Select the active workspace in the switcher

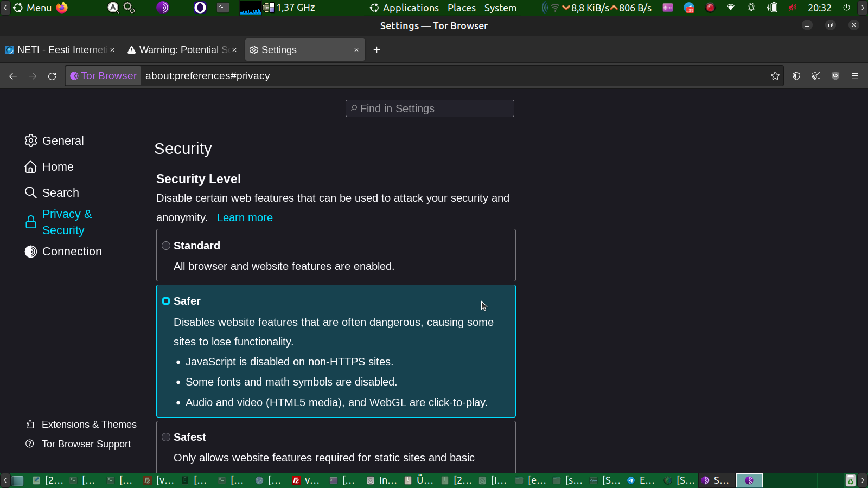click(x=749, y=480)
